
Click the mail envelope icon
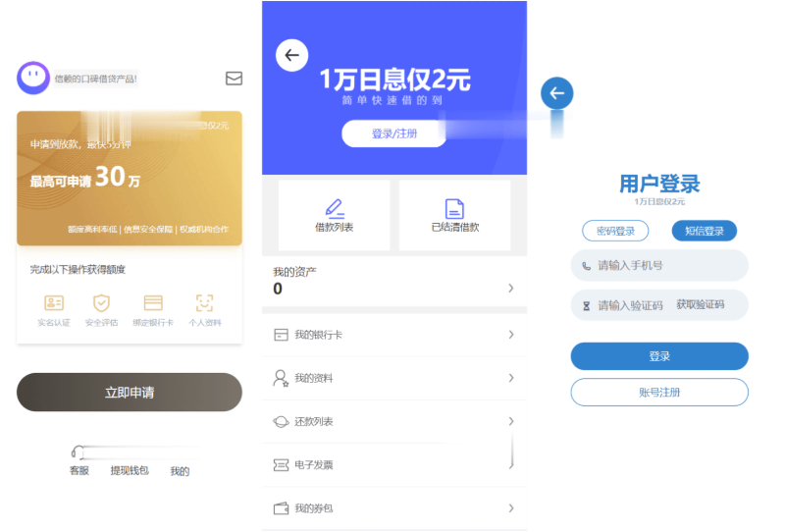[x=234, y=79]
